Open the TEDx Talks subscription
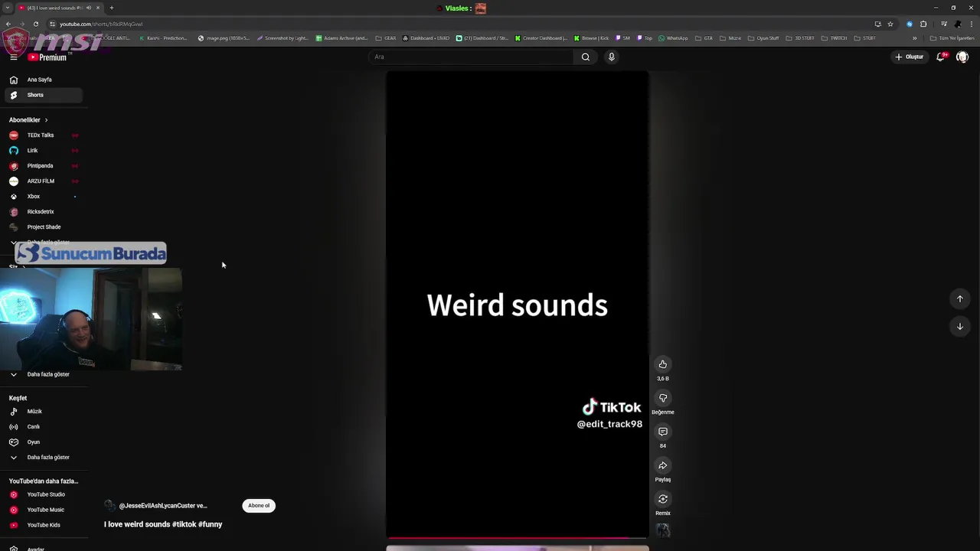 (44, 135)
